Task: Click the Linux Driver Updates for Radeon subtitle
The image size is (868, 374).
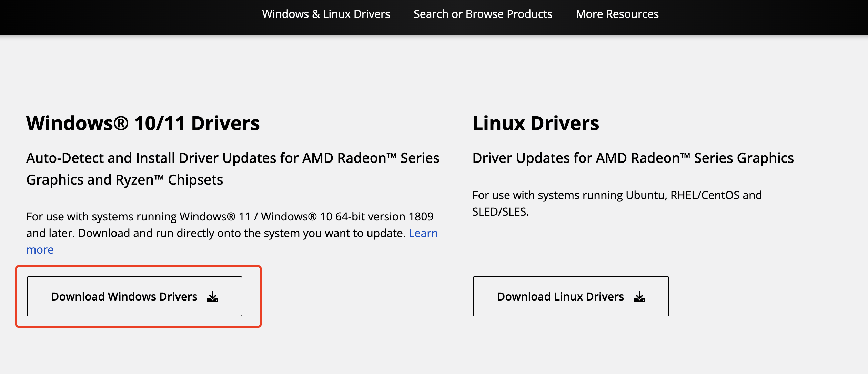Action: [633, 158]
